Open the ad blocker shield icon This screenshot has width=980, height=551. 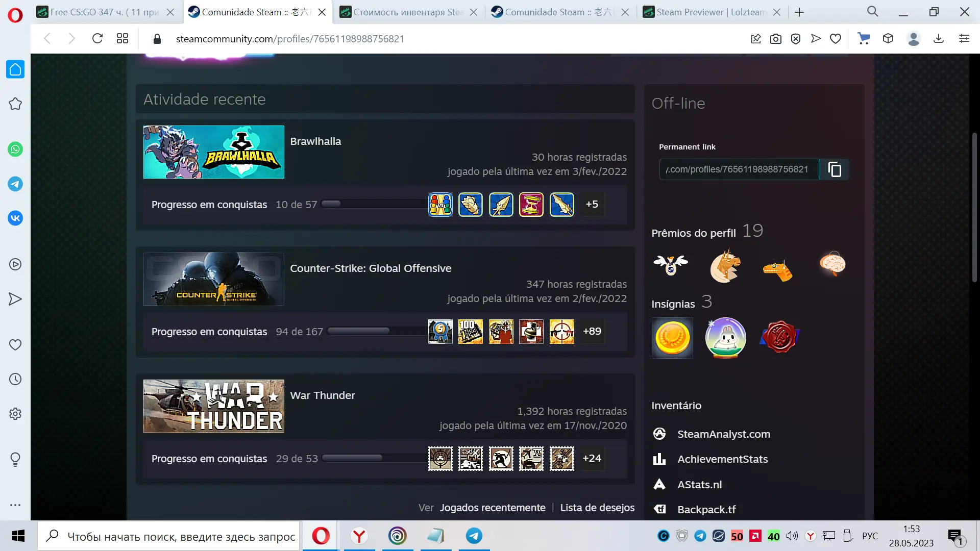[x=796, y=39]
